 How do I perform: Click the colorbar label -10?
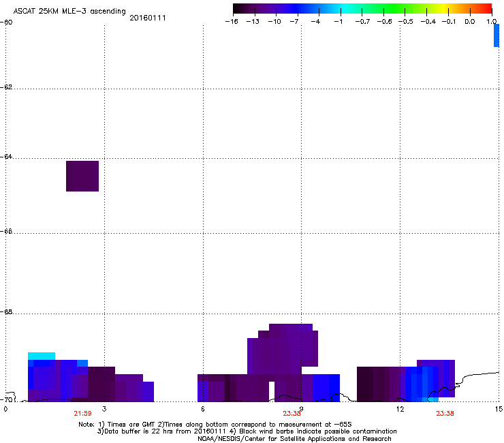274,22
